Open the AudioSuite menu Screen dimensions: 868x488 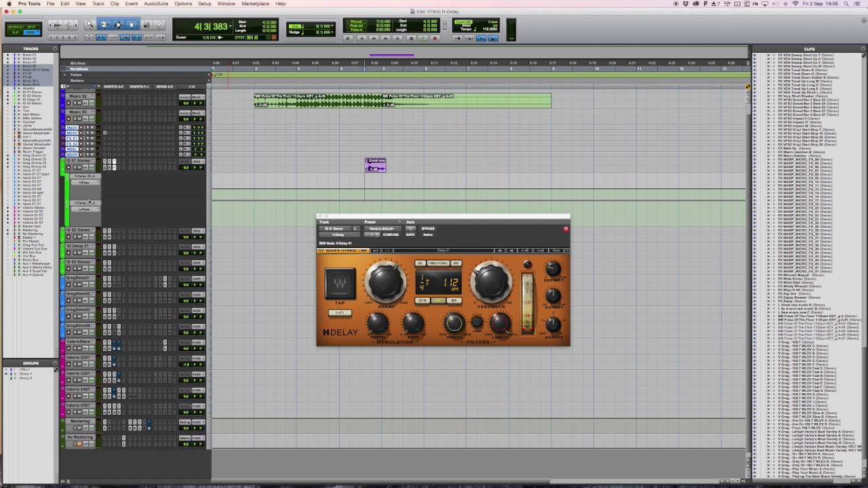pos(156,4)
